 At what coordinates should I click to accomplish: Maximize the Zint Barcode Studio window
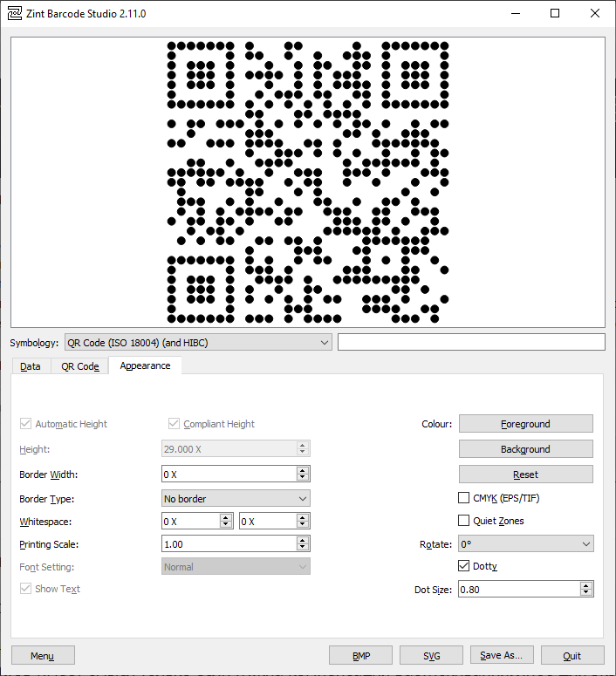(555, 13)
